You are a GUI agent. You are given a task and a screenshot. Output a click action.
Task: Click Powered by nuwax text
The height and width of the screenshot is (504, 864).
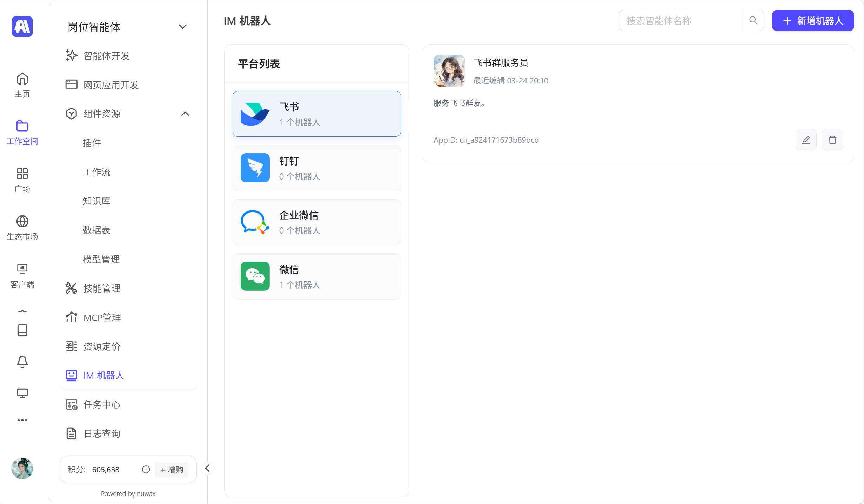point(128,493)
